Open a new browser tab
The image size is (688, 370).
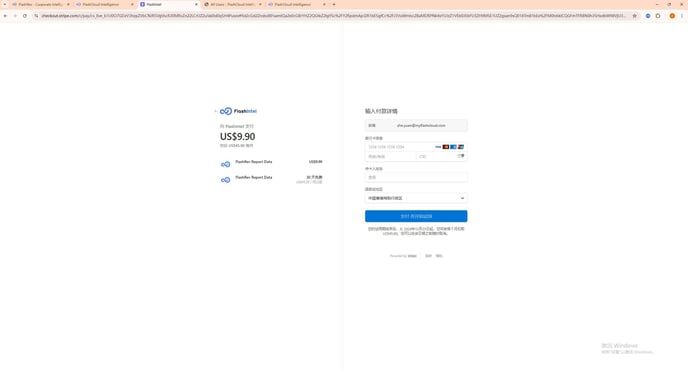[x=334, y=4]
